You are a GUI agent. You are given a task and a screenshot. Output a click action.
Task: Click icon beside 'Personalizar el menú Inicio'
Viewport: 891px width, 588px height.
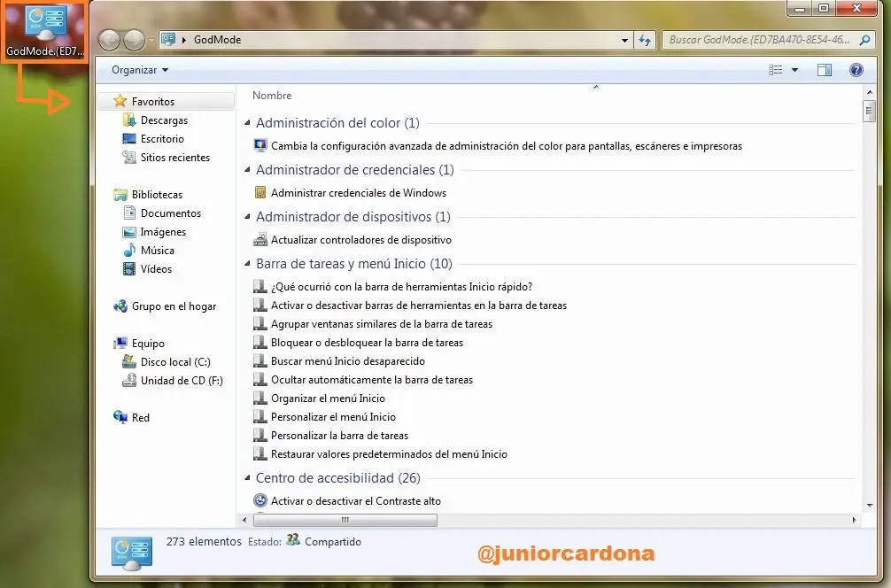point(260,417)
